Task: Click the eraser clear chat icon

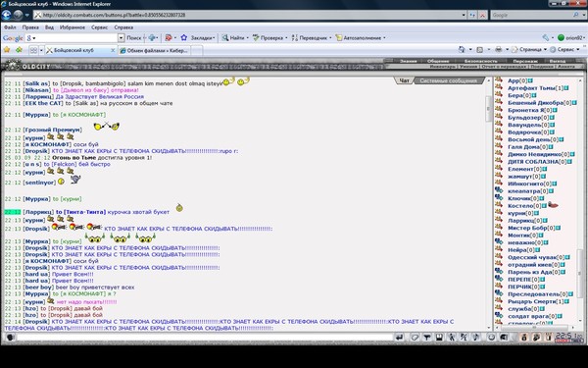Action: click(415, 338)
